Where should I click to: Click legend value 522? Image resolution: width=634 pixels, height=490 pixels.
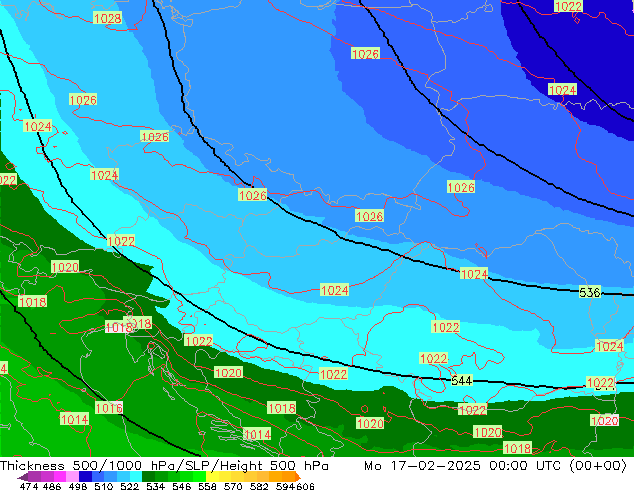tap(130, 486)
